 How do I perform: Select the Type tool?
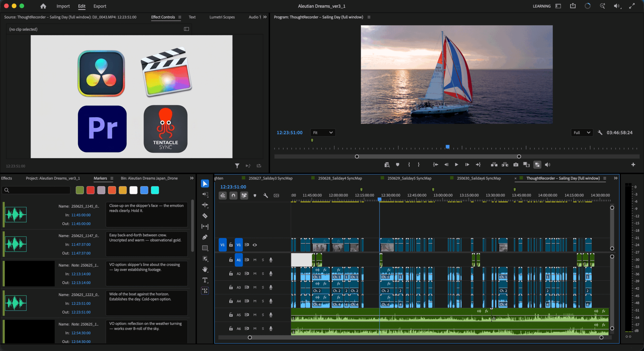coord(205,280)
